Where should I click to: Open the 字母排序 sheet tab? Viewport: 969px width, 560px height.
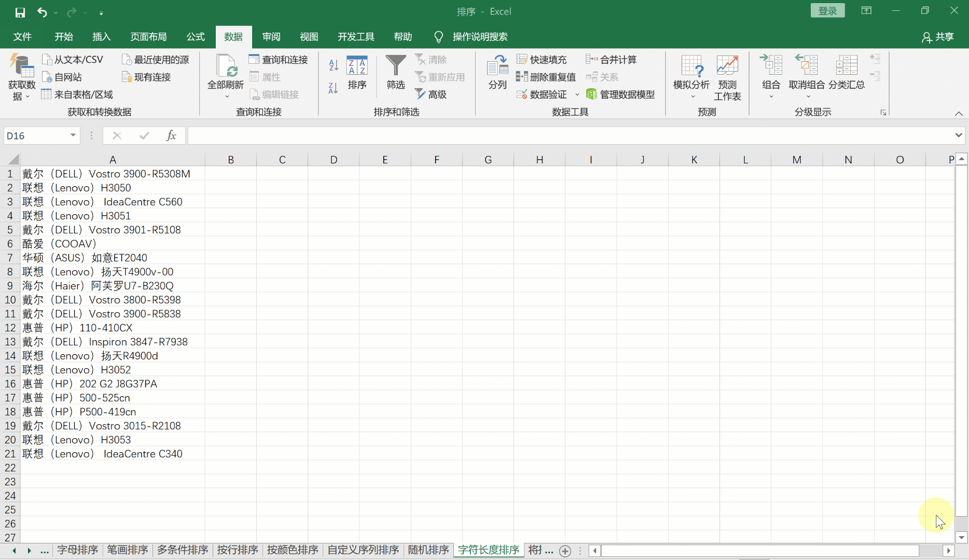(x=77, y=550)
